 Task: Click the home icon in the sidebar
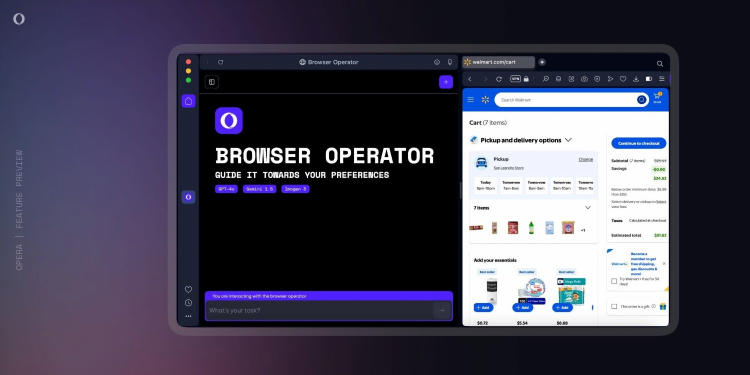[x=188, y=101]
